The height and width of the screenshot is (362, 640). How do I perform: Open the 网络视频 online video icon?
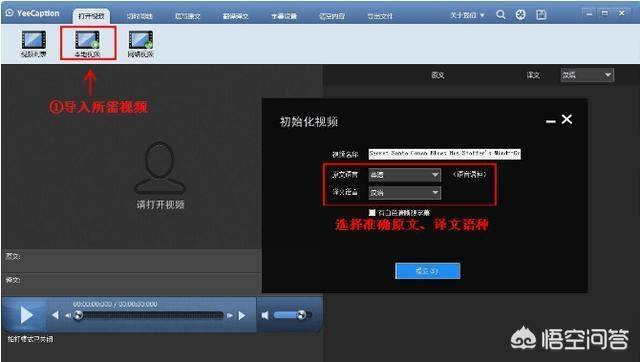pyautogui.click(x=140, y=43)
